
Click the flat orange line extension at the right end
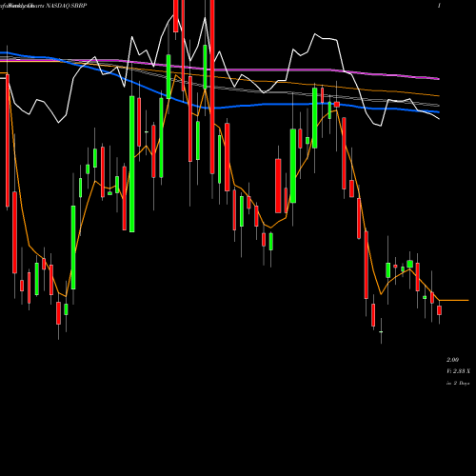click(x=454, y=300)
